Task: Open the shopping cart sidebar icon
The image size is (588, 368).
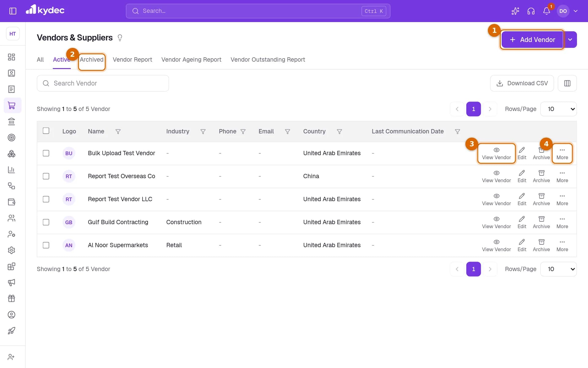Action: coord(12,105)
